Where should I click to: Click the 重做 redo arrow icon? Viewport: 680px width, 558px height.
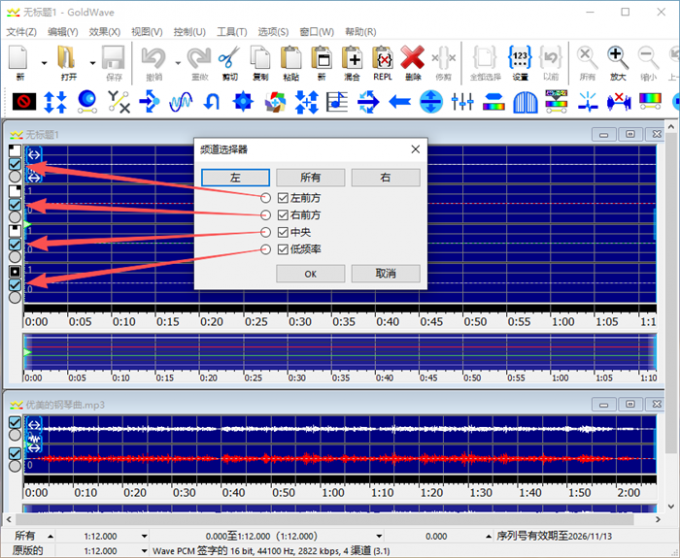click(199, 59)
